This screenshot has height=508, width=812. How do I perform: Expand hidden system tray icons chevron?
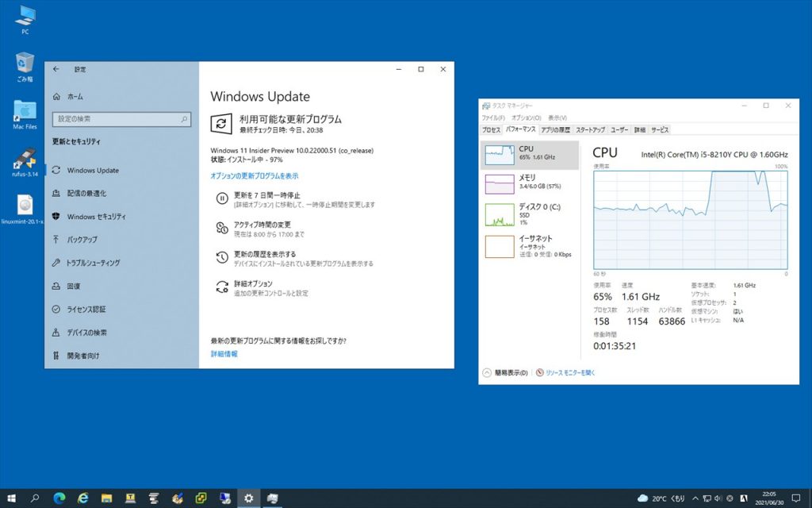(x=695, y=498)
